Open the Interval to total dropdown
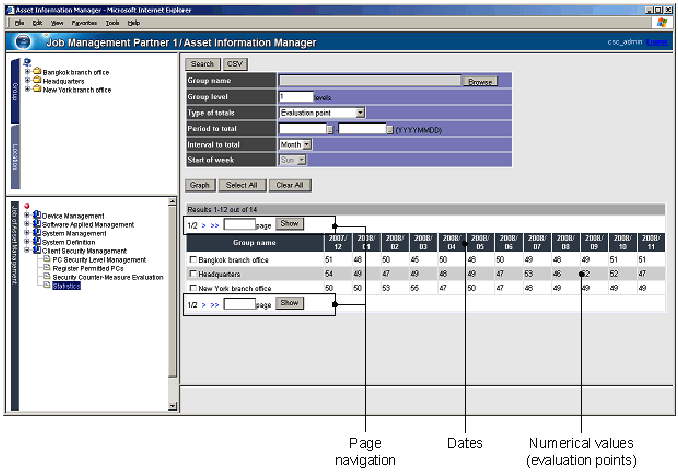678x474 pixels. point(306,145)
